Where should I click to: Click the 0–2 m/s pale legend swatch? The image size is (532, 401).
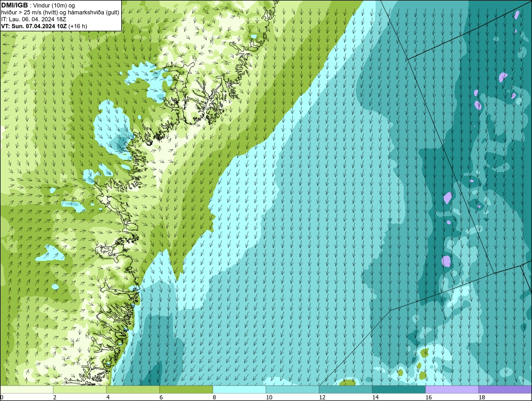click(27, 389)
